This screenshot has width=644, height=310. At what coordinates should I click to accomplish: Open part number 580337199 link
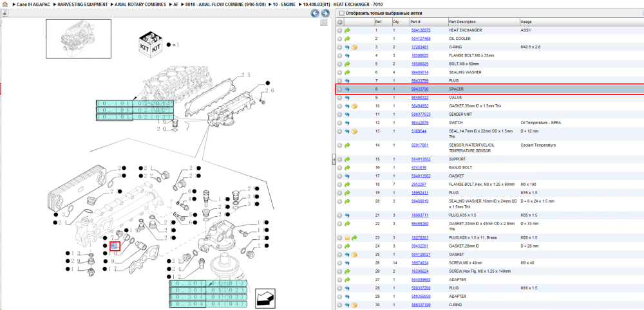421,305
